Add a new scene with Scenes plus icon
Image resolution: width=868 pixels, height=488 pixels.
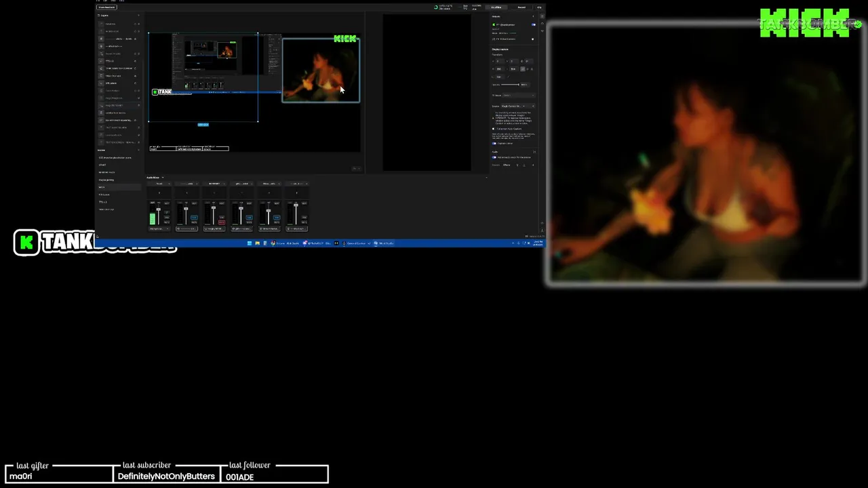[x=138, y=150]
